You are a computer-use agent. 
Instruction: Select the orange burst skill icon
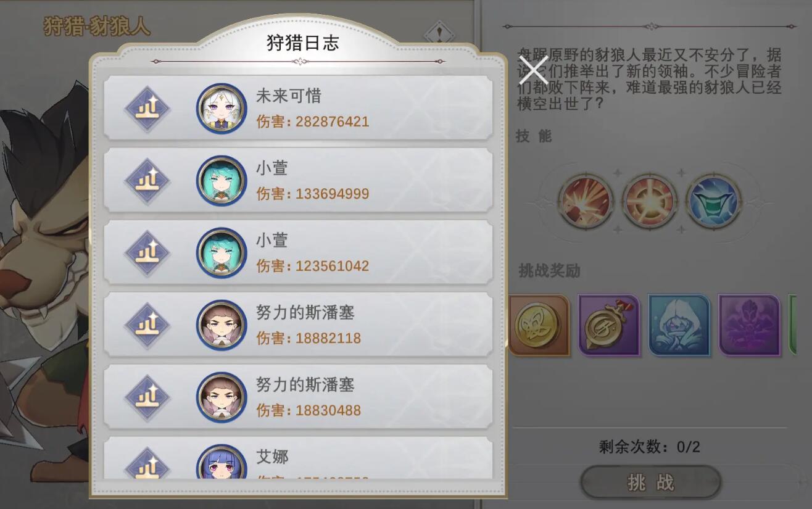[650, 201]
